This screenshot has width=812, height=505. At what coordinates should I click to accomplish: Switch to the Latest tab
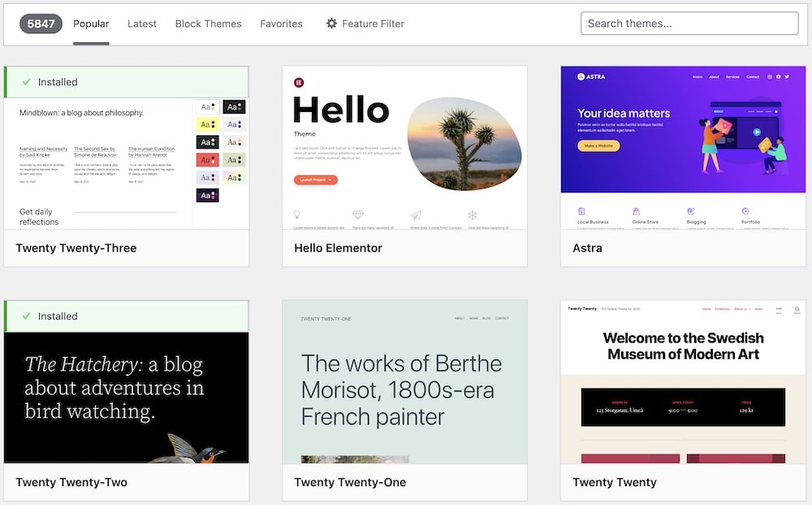point(142,24)
